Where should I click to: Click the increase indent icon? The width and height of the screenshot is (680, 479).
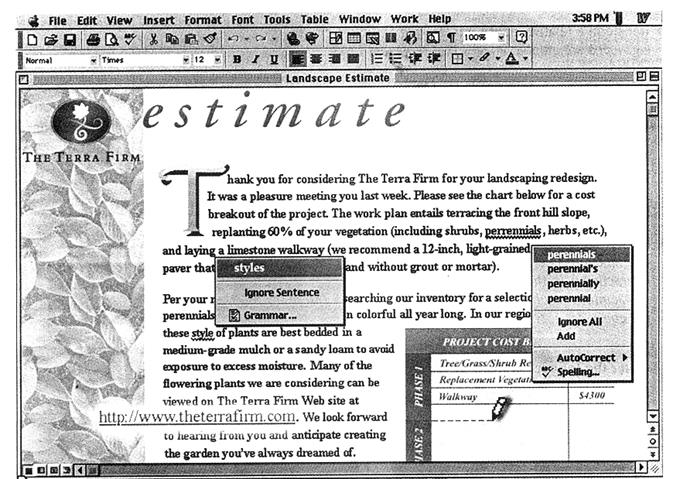tap(434, 58)
